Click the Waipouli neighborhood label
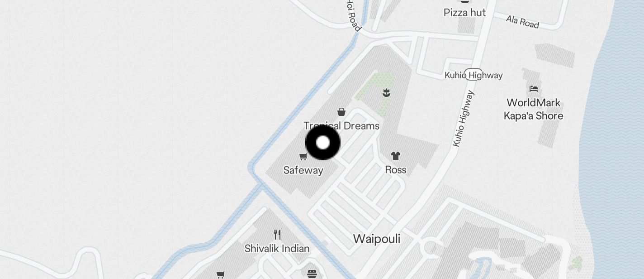Screen dimensions: 644x279 (377, 239)
